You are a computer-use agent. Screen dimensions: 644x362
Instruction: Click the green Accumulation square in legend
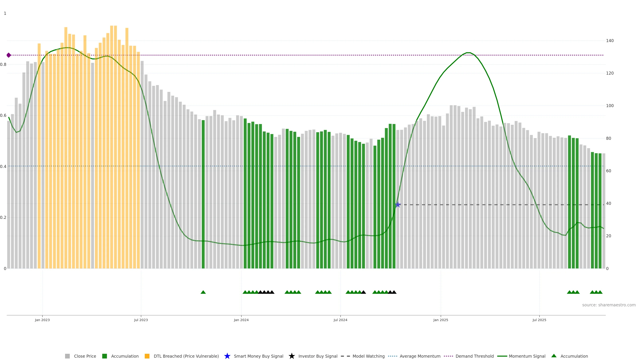104,356
